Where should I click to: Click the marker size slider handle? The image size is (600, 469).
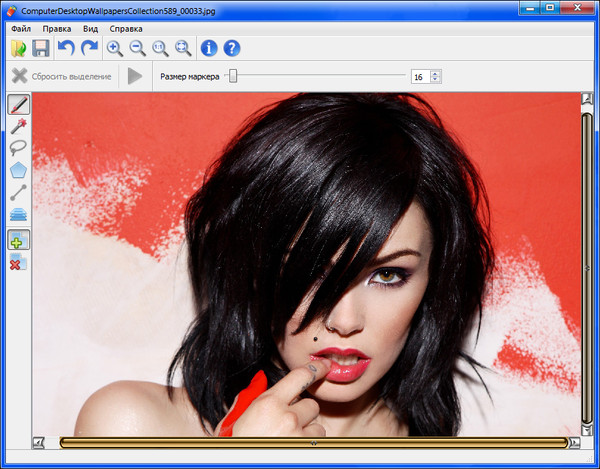[233, 76]
